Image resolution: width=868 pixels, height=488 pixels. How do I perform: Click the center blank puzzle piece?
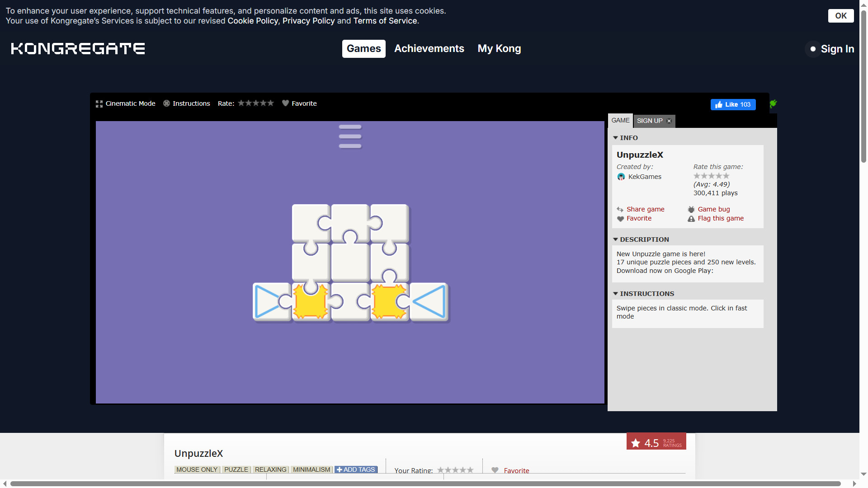coord(350,263)
